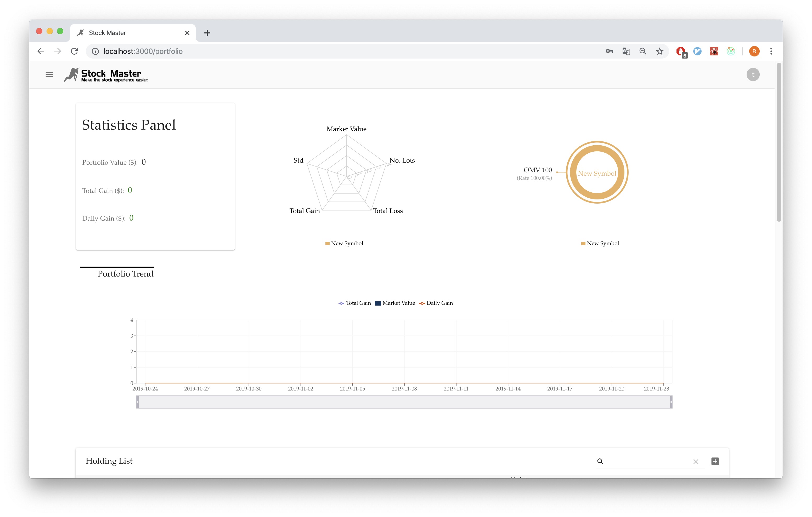The width and height of the screenshot is (812, 517).
Task: Click the date range zoom bar
Action: coord(404,402)
